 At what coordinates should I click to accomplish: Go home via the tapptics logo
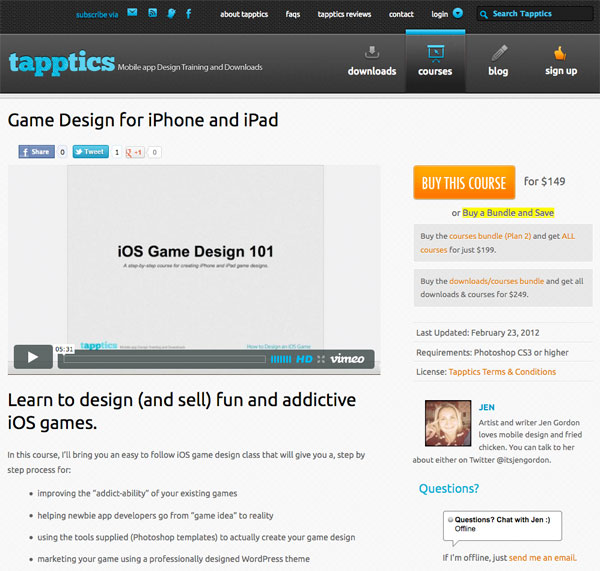(x=62, y=62)
